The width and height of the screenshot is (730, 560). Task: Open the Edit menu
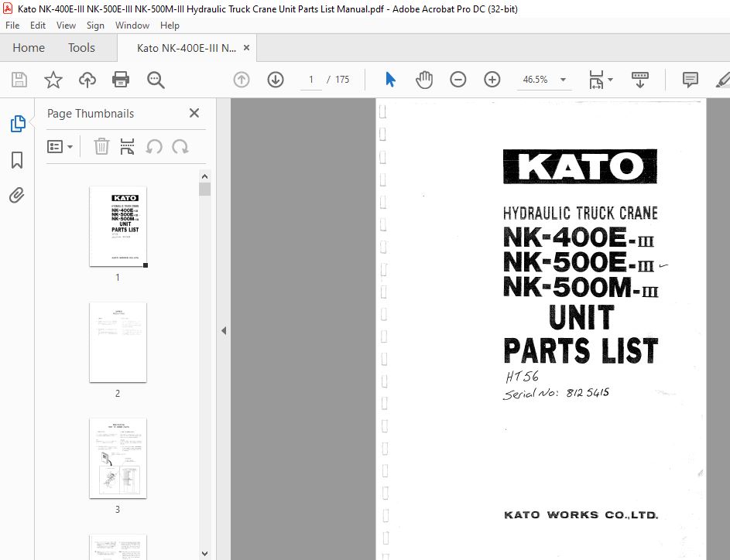(x=38, y=25)
